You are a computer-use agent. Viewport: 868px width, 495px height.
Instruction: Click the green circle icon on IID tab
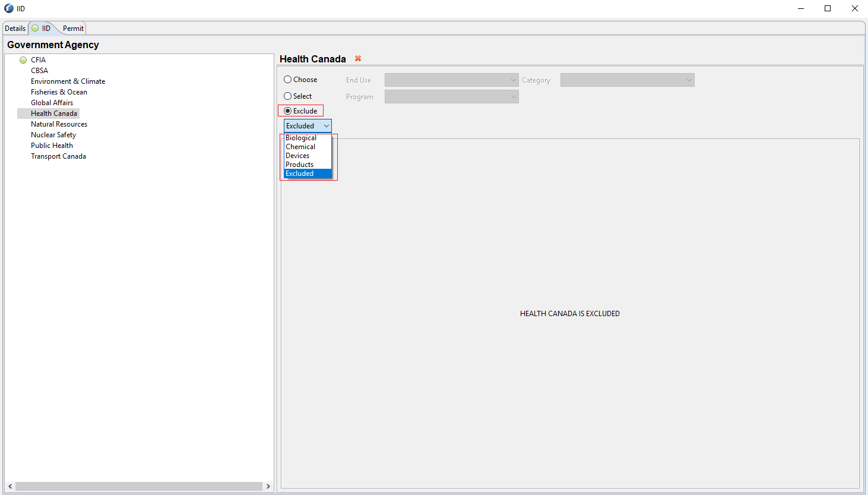[x=35, y=28]
